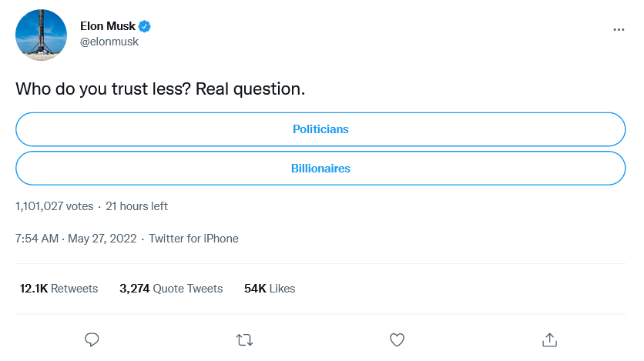Viewport: 644px width, 361px height.
Task: Retweet using the arrows icon
Action: click(x=244, y=339)
